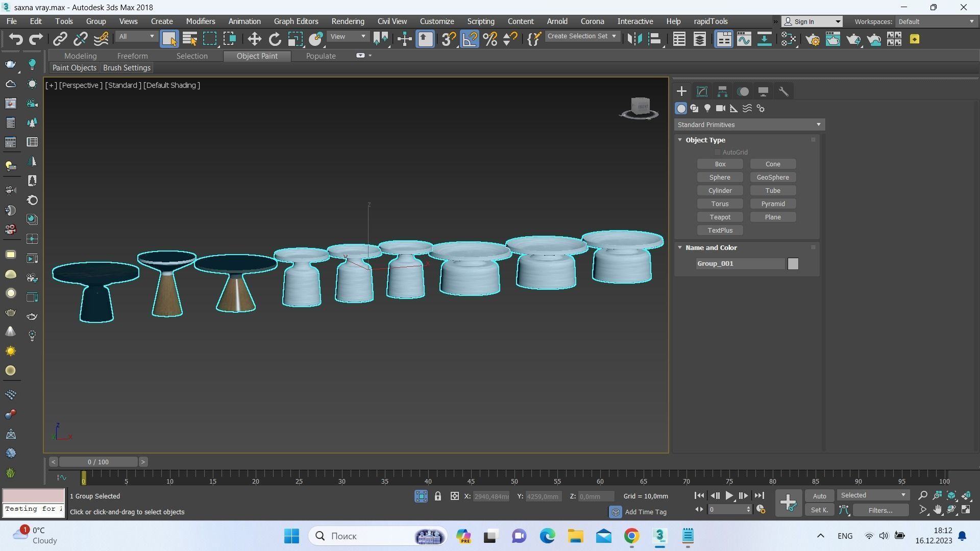Click the GeoSphere button
This screenshot has width=980, height=551.
click(773, 178)
